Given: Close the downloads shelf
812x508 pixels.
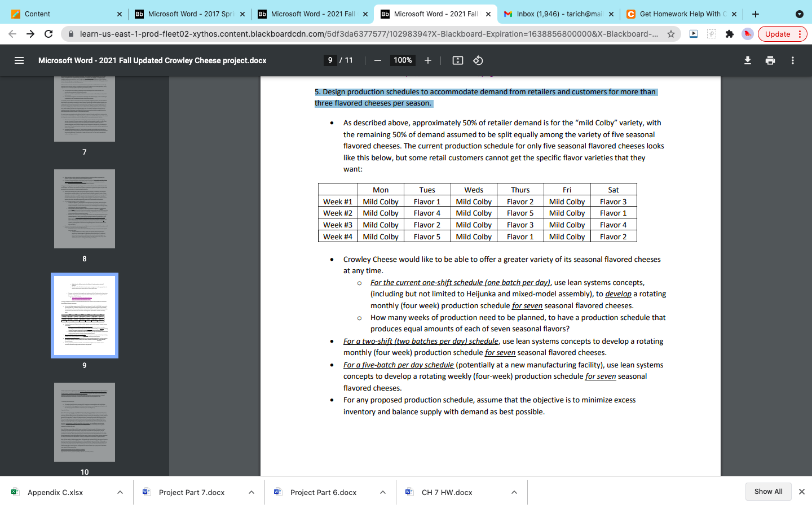Looking at the screenshot, I should pos(802,492).
